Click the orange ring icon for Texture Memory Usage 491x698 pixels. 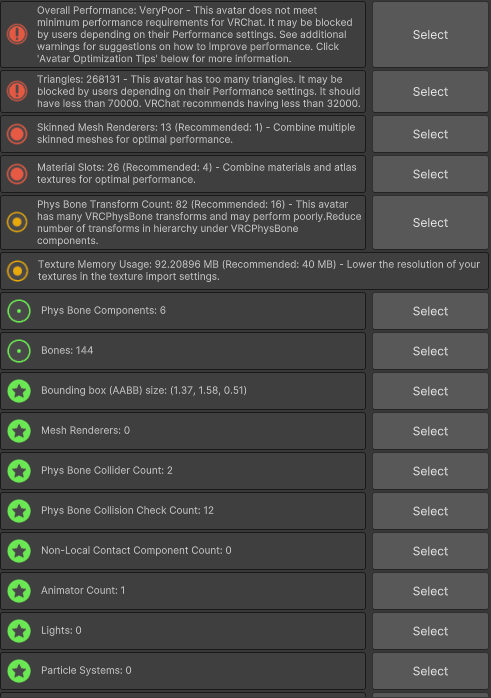(17, 271)
